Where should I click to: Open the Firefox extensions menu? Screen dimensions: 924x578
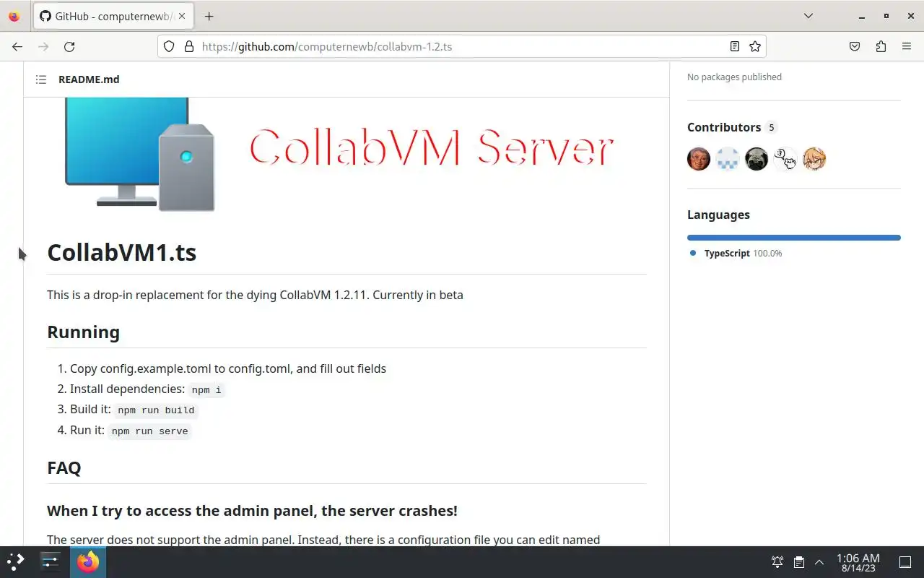coord(881,46)
